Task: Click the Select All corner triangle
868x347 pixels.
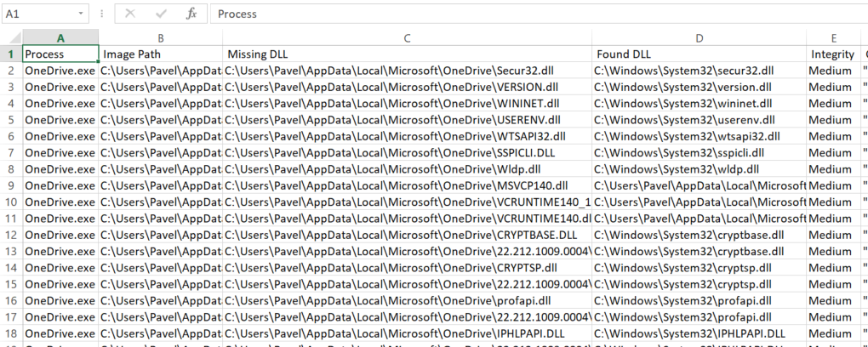Action: pyautogui.click(x=11, y=37)
